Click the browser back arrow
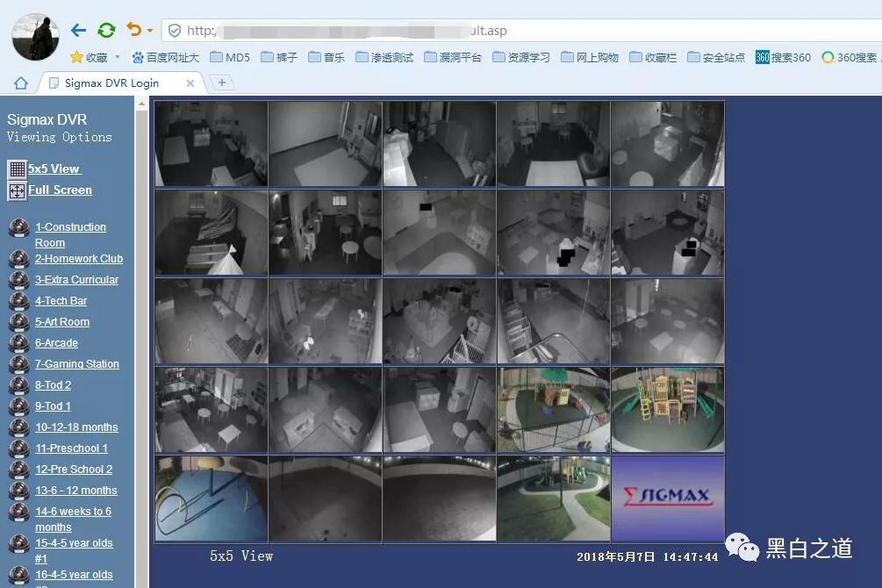This screenshot has height=588, width=882. tap(78, 30)
